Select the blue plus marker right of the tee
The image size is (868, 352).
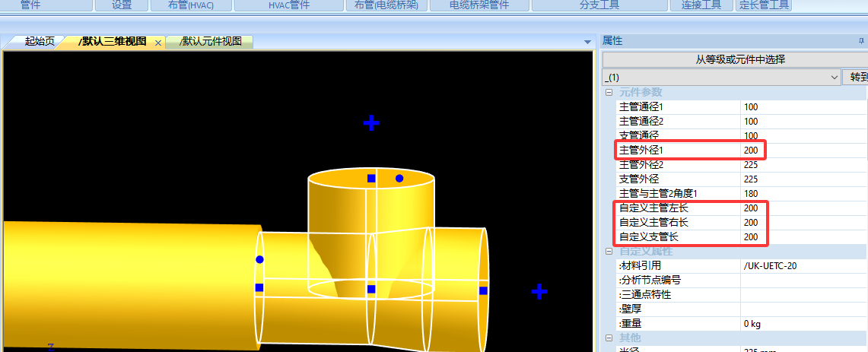pos(539,291)
